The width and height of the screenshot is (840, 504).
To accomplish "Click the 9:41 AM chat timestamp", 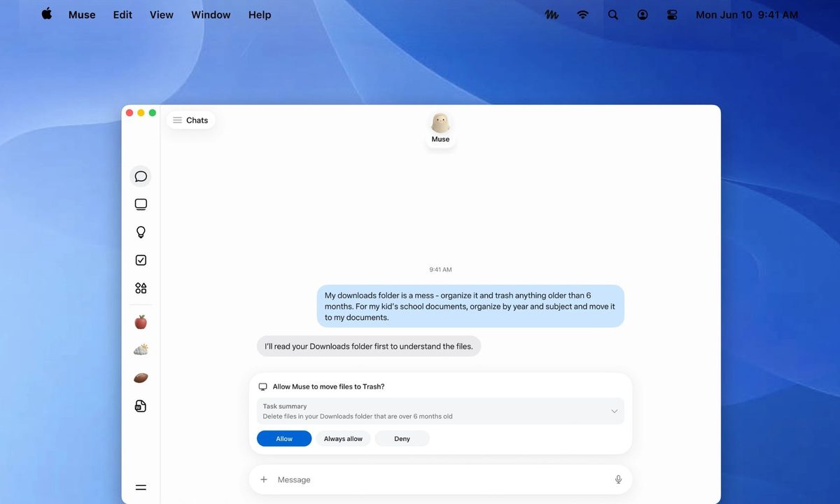I will coord(440,269).
